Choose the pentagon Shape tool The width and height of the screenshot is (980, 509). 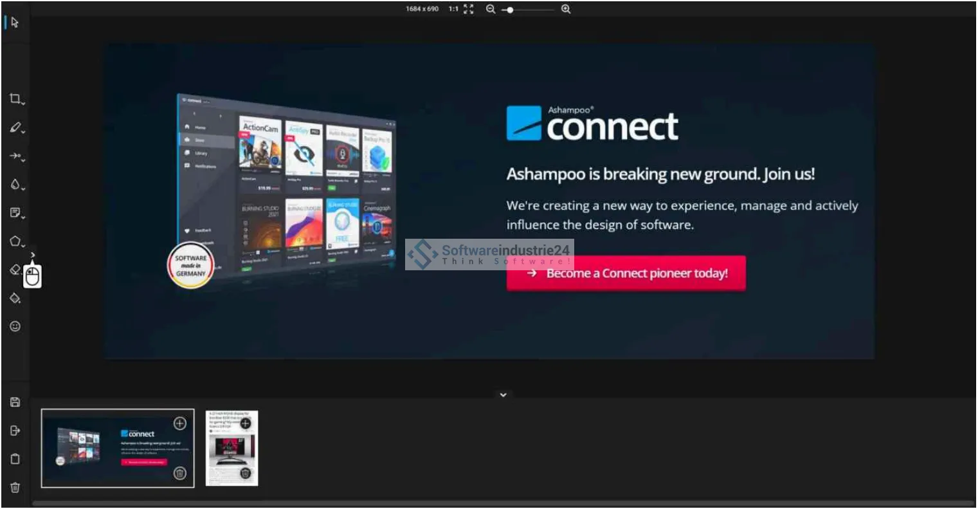coord(15,241)
